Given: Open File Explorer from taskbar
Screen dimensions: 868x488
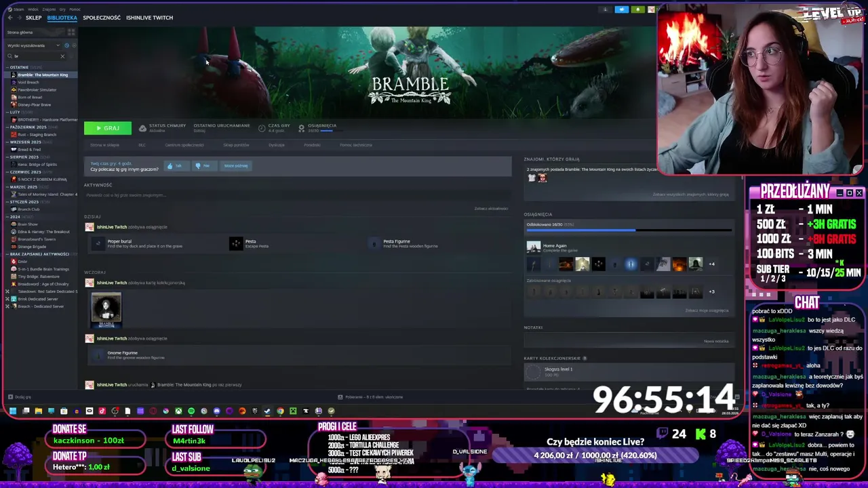Looking at the screenshot, I should (39, 411).
